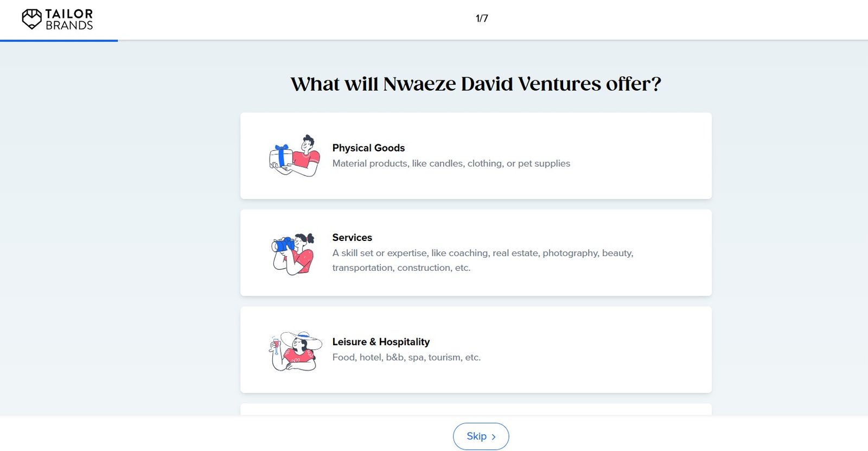This screenshot has width=868, height=451.
Task: Click the 1/7 step indicator
Action: [x=482, y=18]
